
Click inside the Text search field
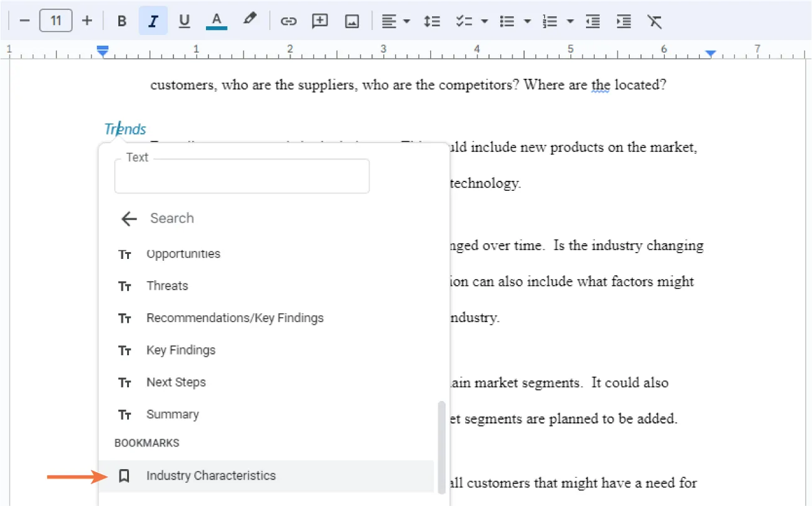242,176
